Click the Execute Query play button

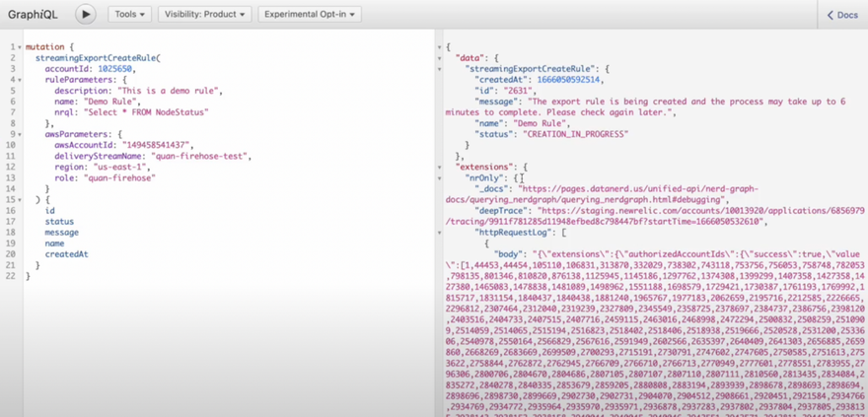86,15
